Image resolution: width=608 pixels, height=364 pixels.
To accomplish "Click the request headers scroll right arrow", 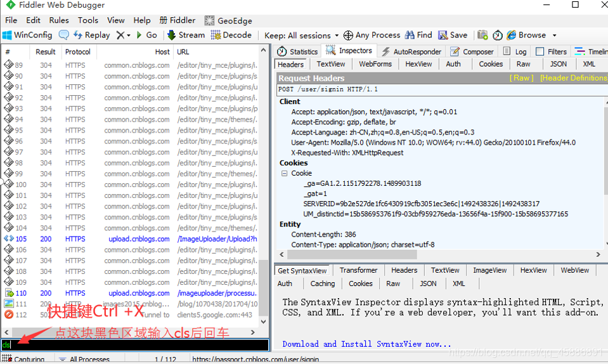I will [598, 255].
